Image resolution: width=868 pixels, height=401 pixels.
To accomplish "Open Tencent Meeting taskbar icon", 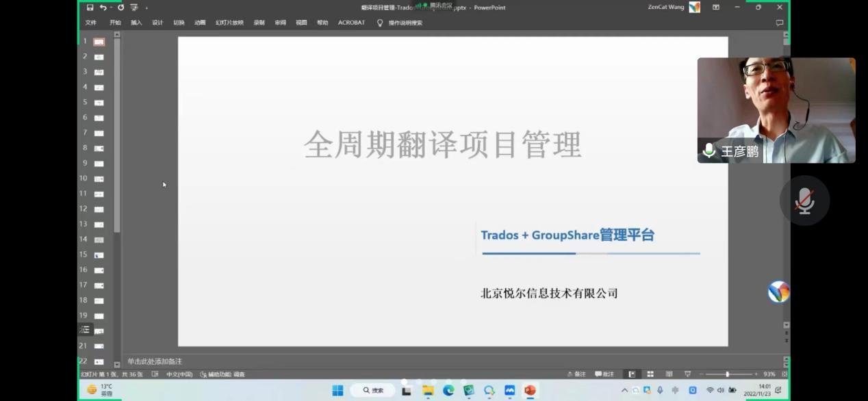I will pos(509,390).
